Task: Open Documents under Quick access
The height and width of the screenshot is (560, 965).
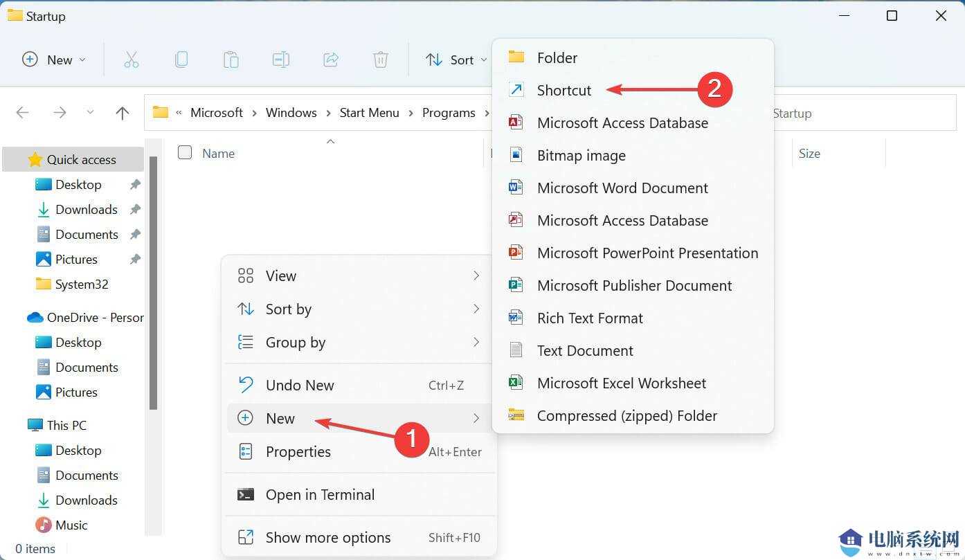Action: click(x=87, y=235)
